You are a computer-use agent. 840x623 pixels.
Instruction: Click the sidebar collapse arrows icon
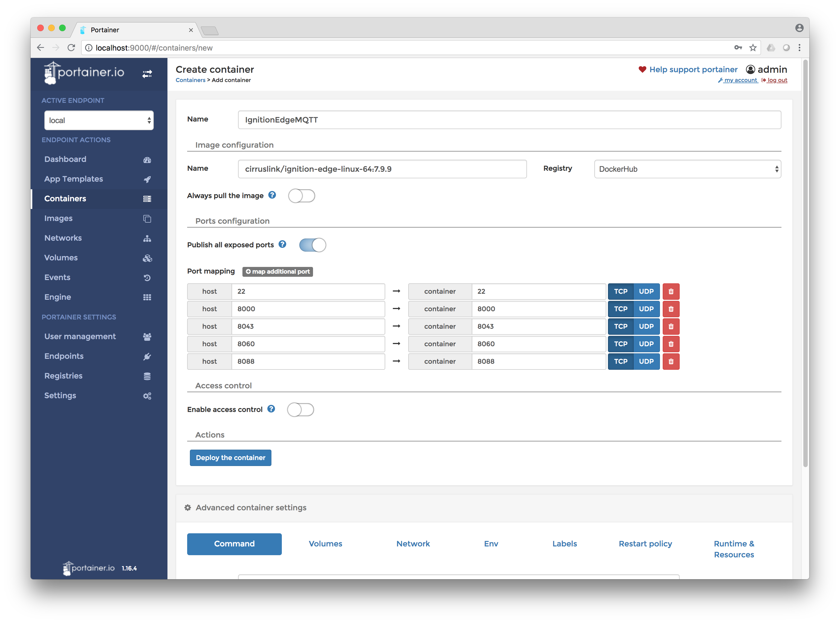pos(147,74)
